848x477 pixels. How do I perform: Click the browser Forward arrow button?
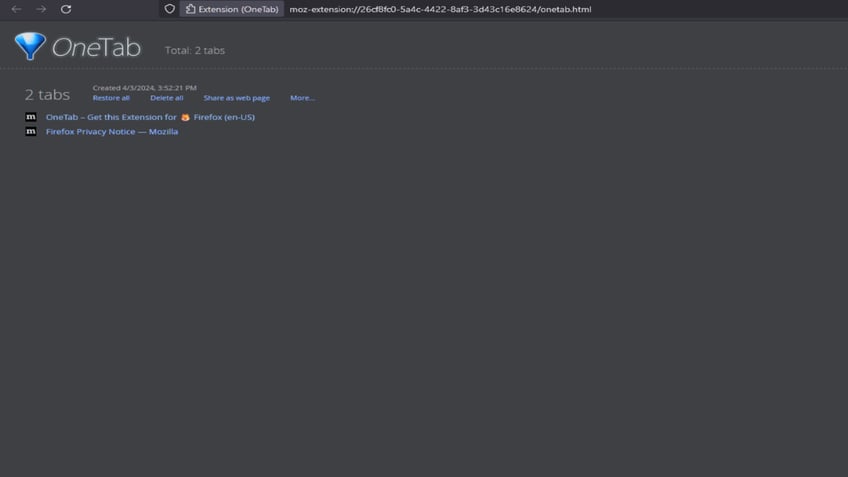coord(41,9)
